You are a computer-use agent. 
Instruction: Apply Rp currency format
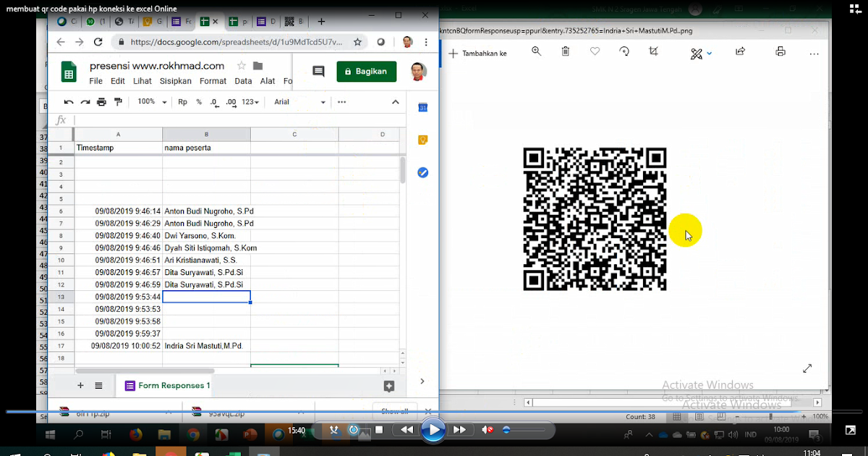183,102
